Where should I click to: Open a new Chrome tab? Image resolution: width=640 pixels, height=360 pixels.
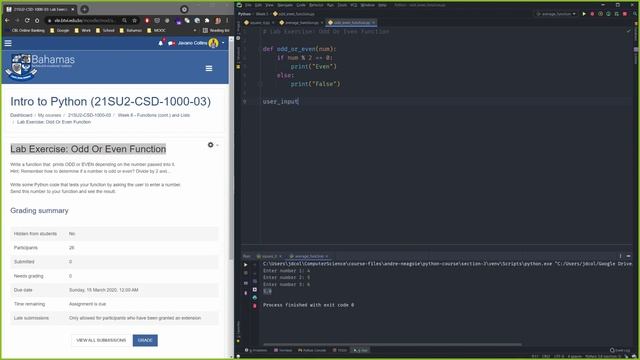(x=84, y=9)
